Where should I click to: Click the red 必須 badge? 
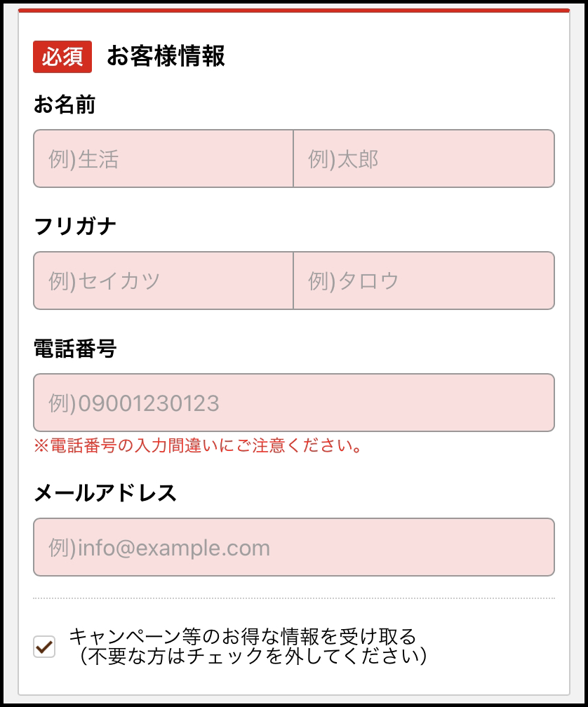click(x=62, y=57)
